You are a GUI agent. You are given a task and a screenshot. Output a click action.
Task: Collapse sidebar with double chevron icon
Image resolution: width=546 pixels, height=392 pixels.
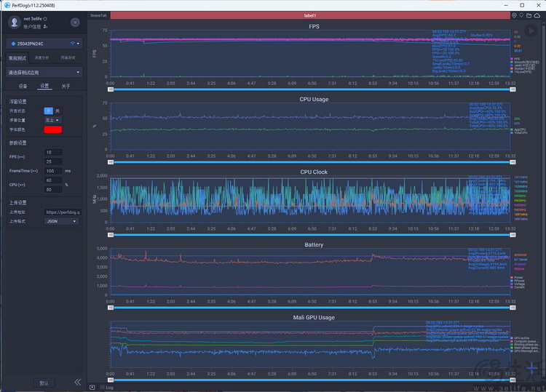(x=78, y=383)
